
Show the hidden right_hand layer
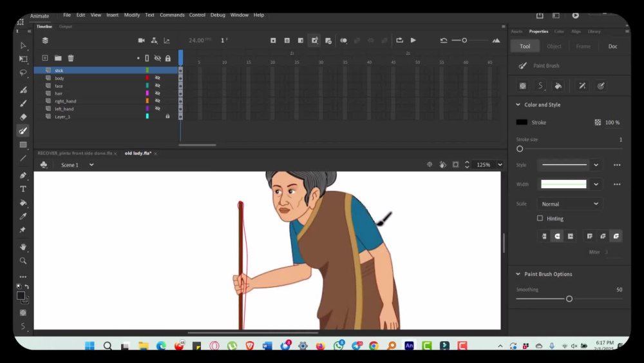point(157,101)
